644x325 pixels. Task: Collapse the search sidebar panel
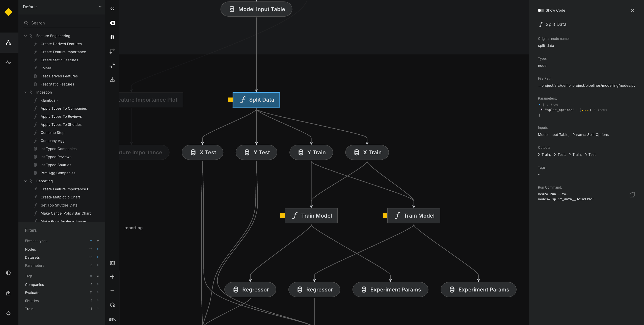112,9
